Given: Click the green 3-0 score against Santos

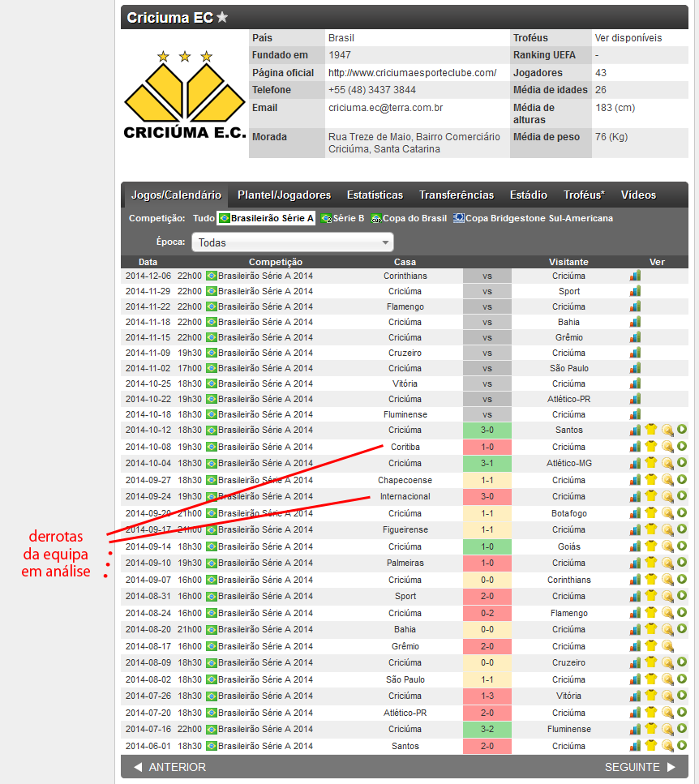Looking at the screenshot, I should click(487, 430).
